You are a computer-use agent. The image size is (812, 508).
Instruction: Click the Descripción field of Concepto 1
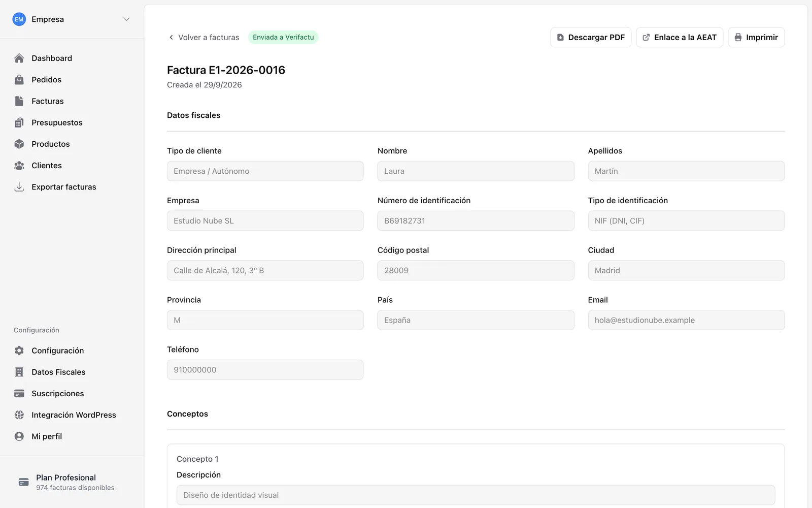click(476, 495)
